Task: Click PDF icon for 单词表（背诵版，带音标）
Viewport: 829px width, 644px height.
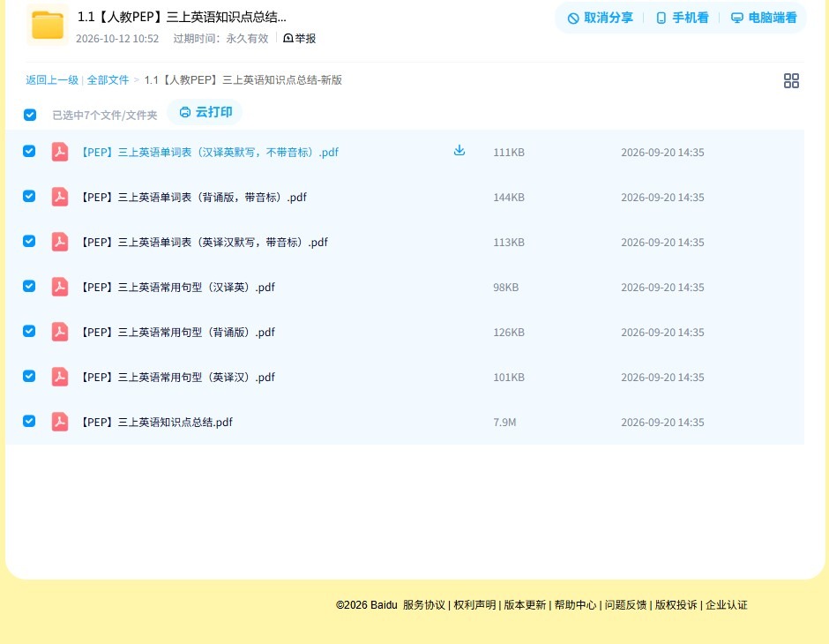Action: [x=60, y=197]
